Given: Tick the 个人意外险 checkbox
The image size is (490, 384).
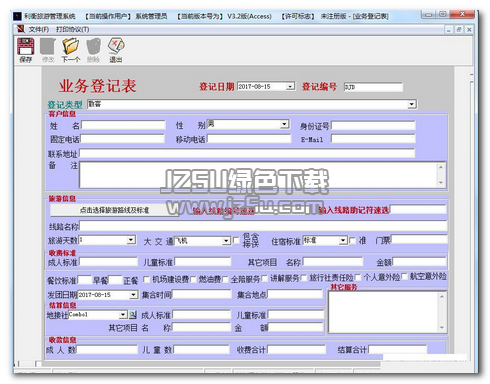Looking at the screenshot, I should (x=358, y=277).
